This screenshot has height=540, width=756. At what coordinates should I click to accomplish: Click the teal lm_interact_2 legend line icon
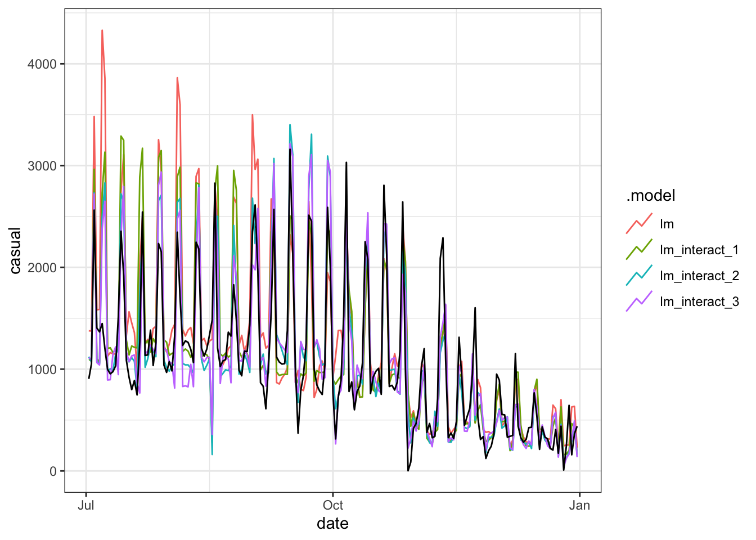point(639,276)
